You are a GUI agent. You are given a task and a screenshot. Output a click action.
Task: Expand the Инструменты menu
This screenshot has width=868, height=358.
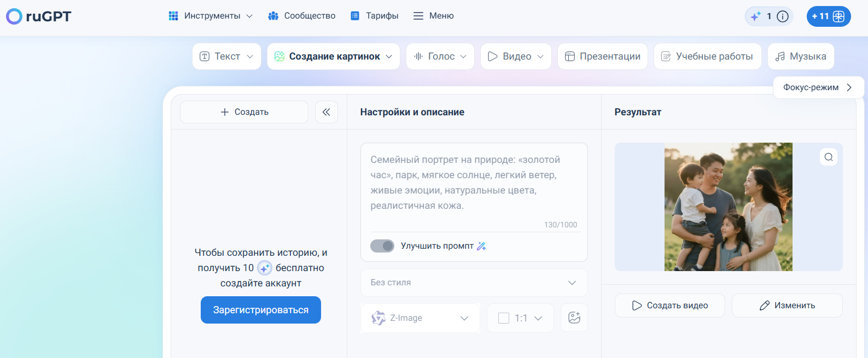pos(211,16)
